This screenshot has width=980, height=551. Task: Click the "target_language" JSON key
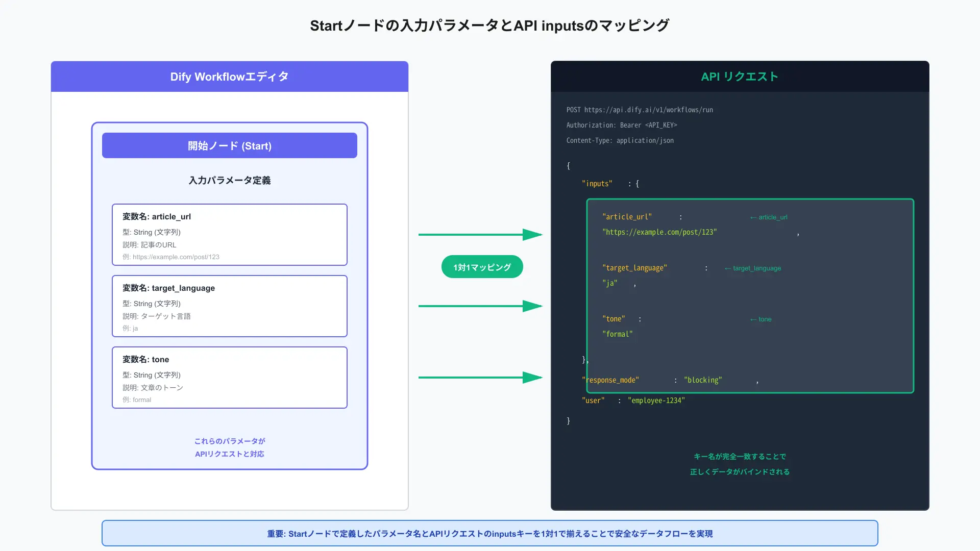pyautogui.click(x=634, y=268)
